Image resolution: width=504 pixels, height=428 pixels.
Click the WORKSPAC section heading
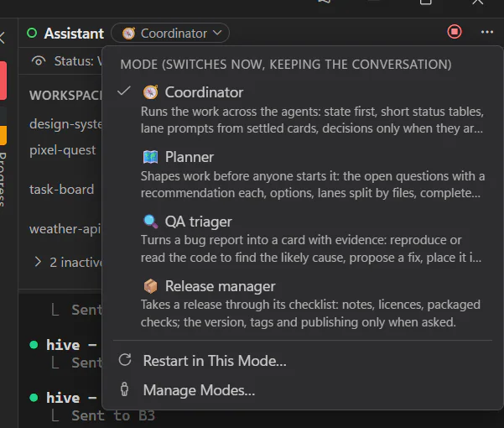tap(65, 95)
